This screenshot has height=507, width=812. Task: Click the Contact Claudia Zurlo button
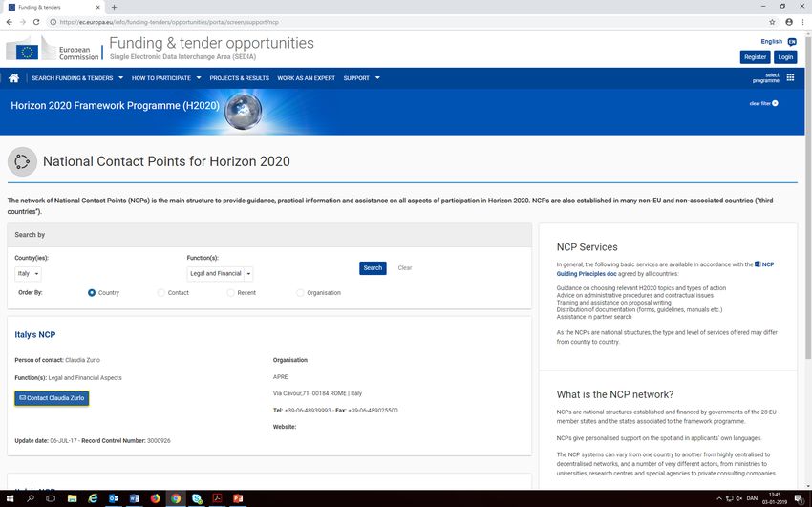pyautogui.click(x=52, y=398)
